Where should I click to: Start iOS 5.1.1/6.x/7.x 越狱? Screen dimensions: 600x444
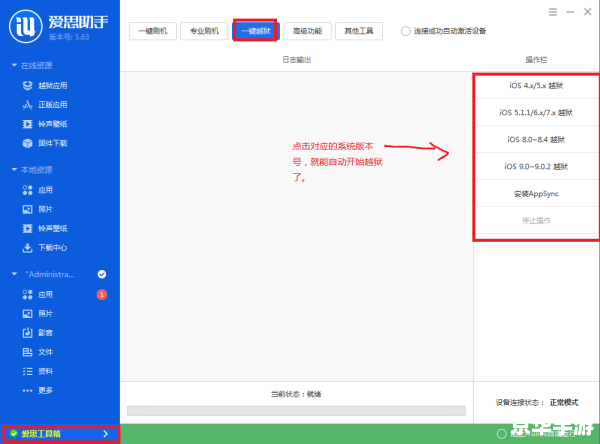[536, 113]
